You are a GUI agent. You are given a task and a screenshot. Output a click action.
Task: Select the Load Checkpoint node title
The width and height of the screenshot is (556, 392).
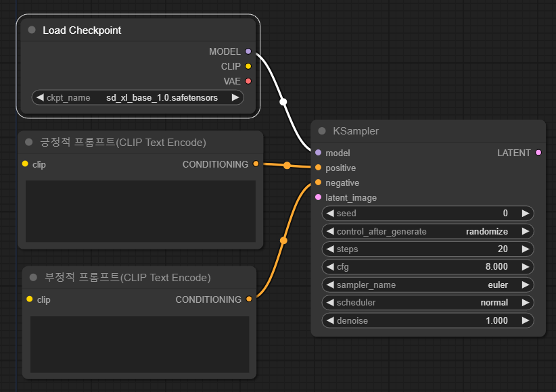[x=82, y=30]
